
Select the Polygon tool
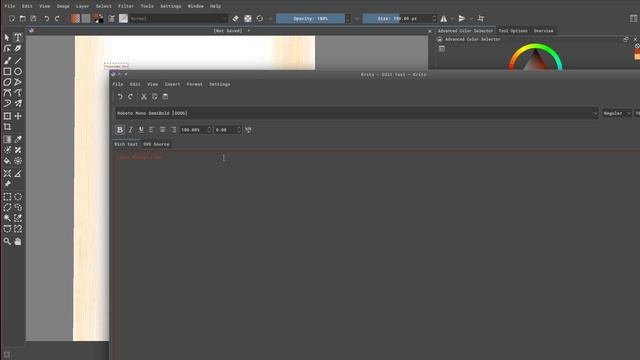pyautogui.click(x=7, y=82)
